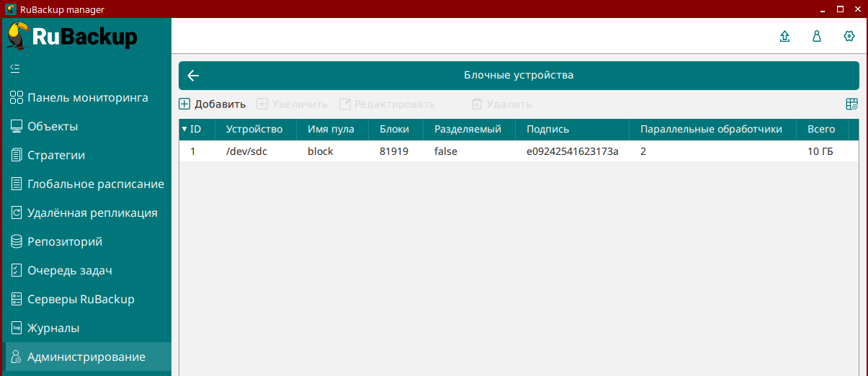Image resolution: width=868 pixels, height=376 pixels.
Task: Select Администрирование in sidebar
Action: coord(86,357)
